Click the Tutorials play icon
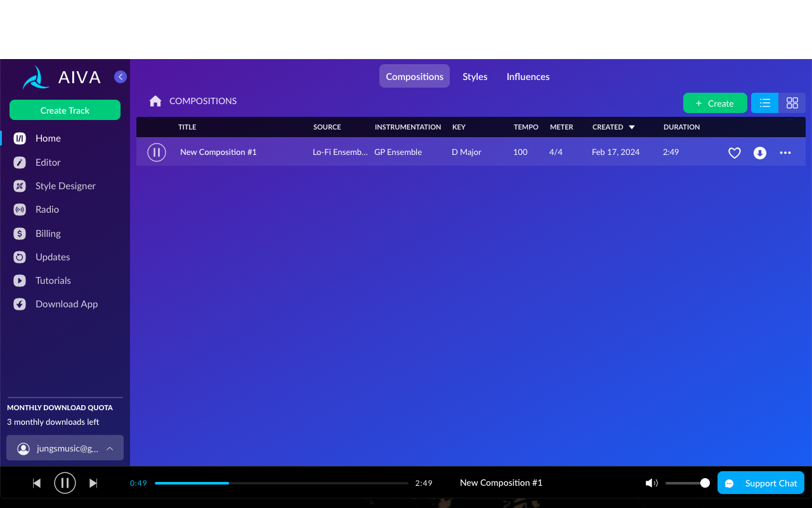Image resolution: width=812 pixels, height=508 pixels. point(20,280)
